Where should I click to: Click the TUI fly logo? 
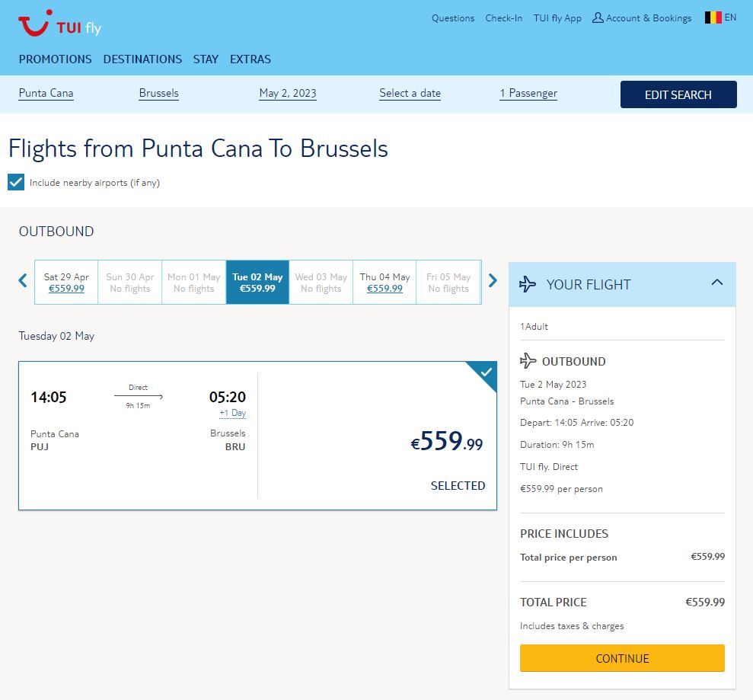59,24
